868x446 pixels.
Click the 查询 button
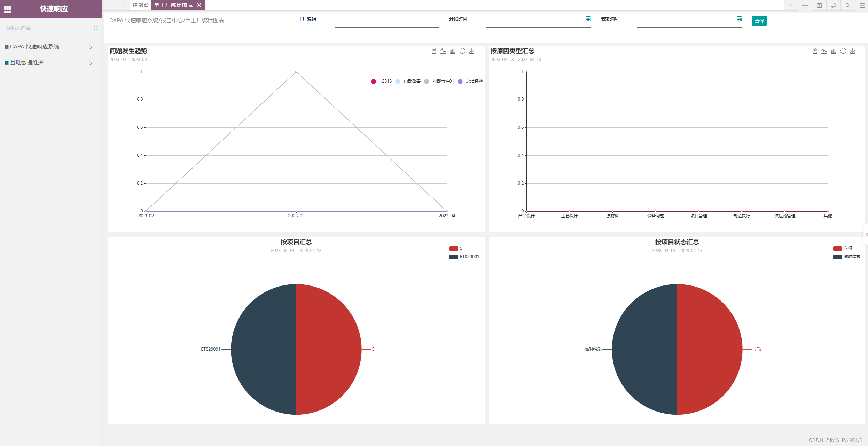[x=759, y=21]
